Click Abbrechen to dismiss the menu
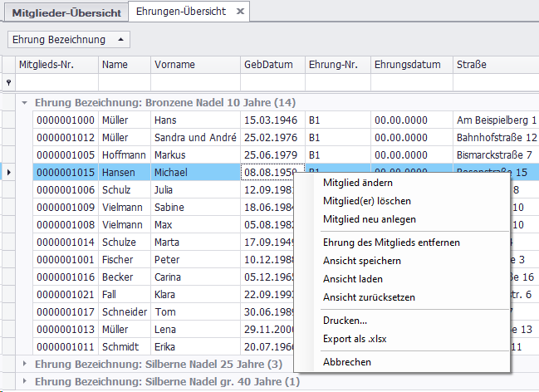Viewport: 539px width, 392px height. tap(347, 362)
